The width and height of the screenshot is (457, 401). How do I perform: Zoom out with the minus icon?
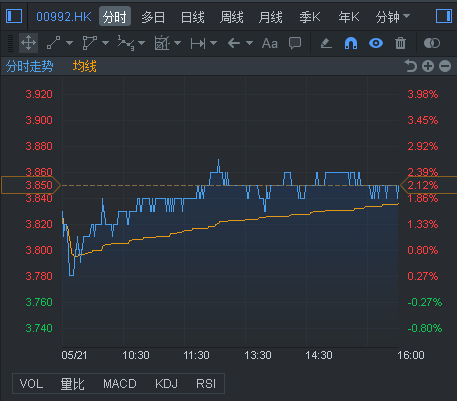click(x=445, y=66)
